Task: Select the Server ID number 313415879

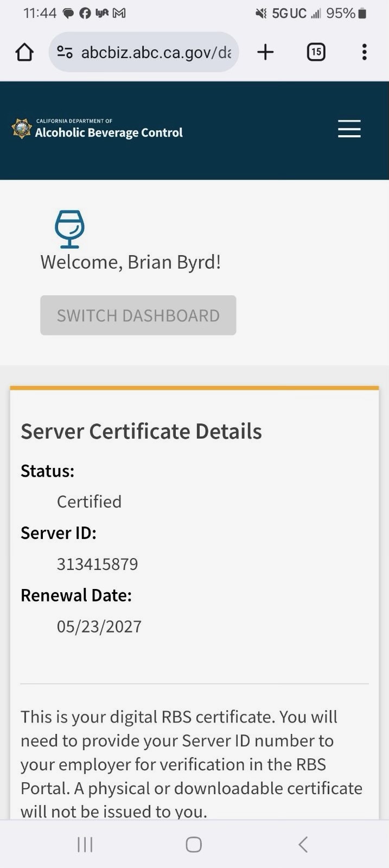Action: point(98,564)
